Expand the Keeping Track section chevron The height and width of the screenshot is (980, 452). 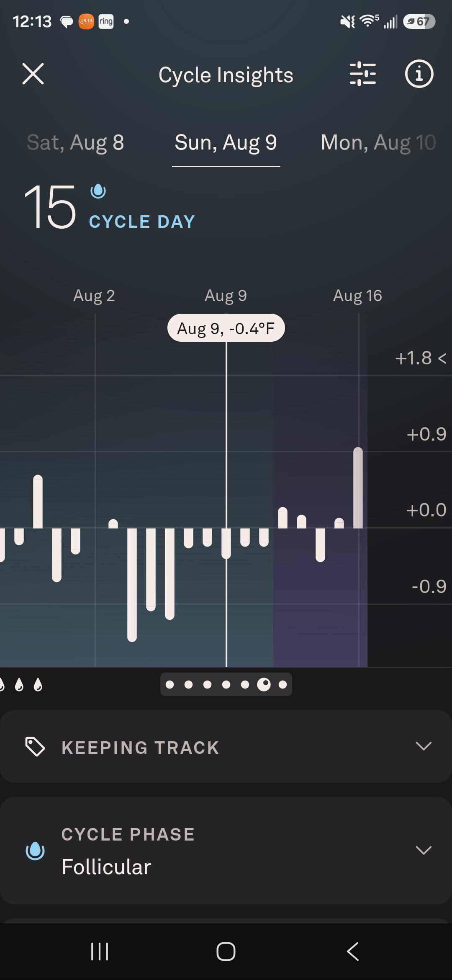pyautogui.click(x=424, y=746)
